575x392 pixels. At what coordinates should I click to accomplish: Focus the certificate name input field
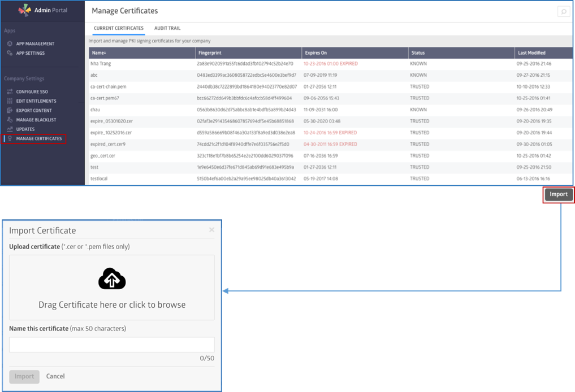(x=112, y=345)
